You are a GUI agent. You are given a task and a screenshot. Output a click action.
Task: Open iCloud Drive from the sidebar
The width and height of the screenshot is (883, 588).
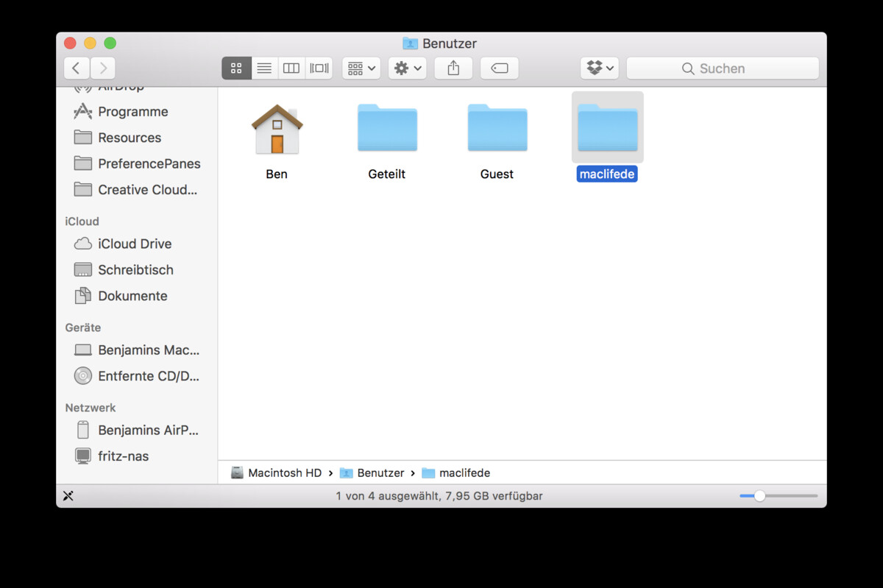coord(135,244)
